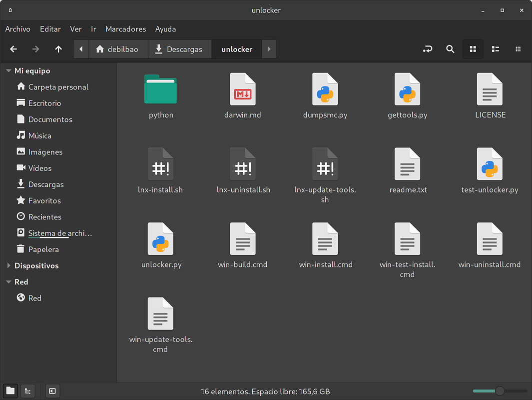Screen dimensions: 532x400
Task: Select the win-build.cmd file
Action: click(x=243, y=239)
